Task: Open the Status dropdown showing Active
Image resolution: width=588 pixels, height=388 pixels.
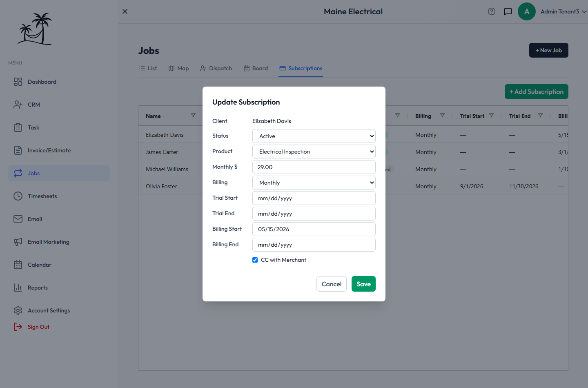Action: [x=314, y=136]
